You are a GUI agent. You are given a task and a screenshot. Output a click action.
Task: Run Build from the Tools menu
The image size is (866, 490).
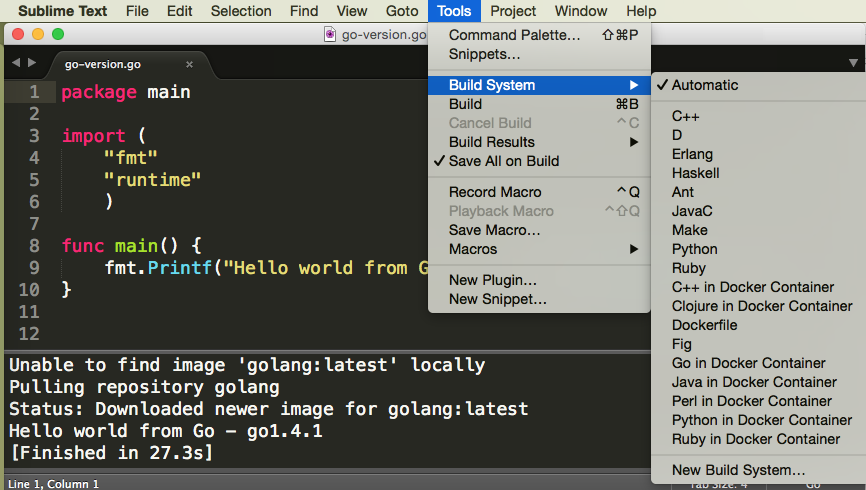click(x=539, y=104)
